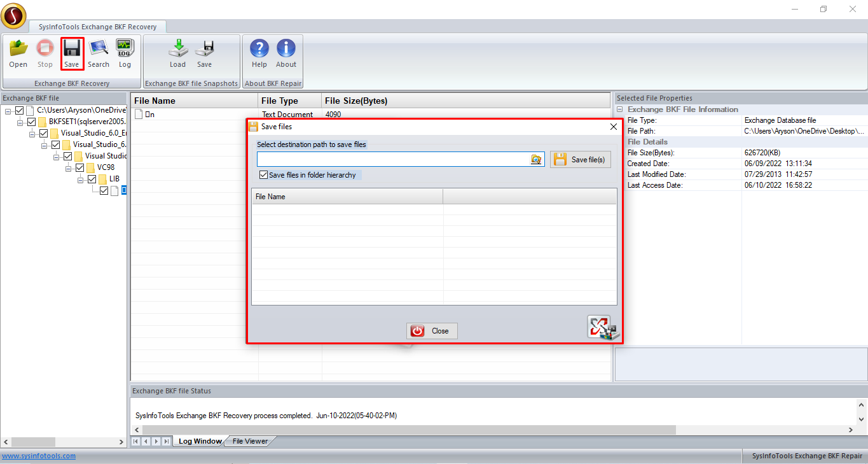
Task: Open the Log tool in the toolbar
Action: [x=125, y=53]
